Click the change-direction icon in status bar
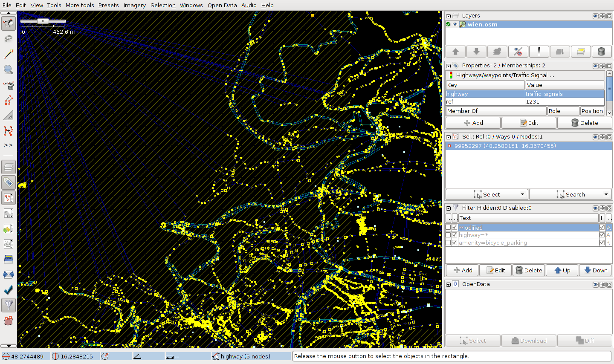This screenshot has height=364, width=614. click(105, 356)
